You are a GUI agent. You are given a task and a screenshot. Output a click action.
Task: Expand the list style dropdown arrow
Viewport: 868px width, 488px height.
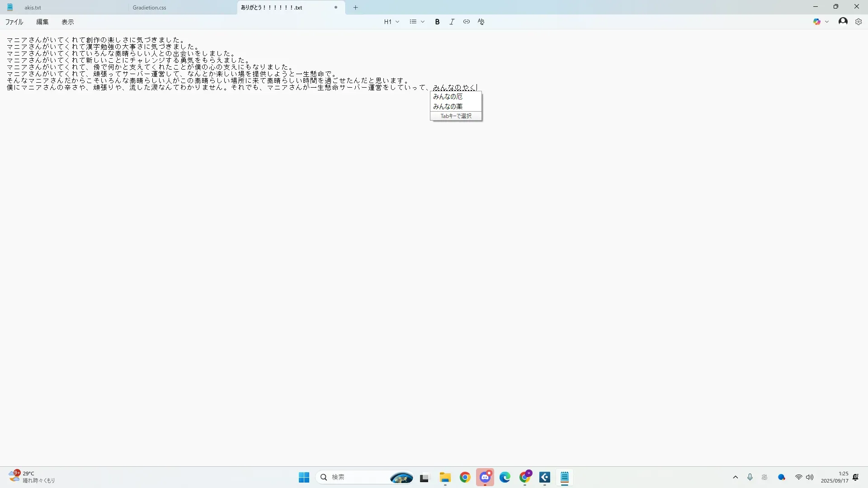tap(423, 22)
